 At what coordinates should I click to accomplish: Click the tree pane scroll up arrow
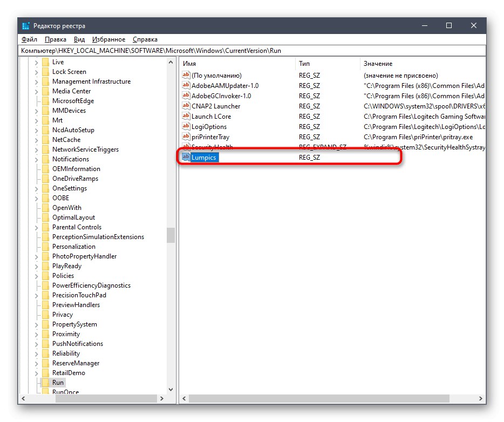pos(171,63)
